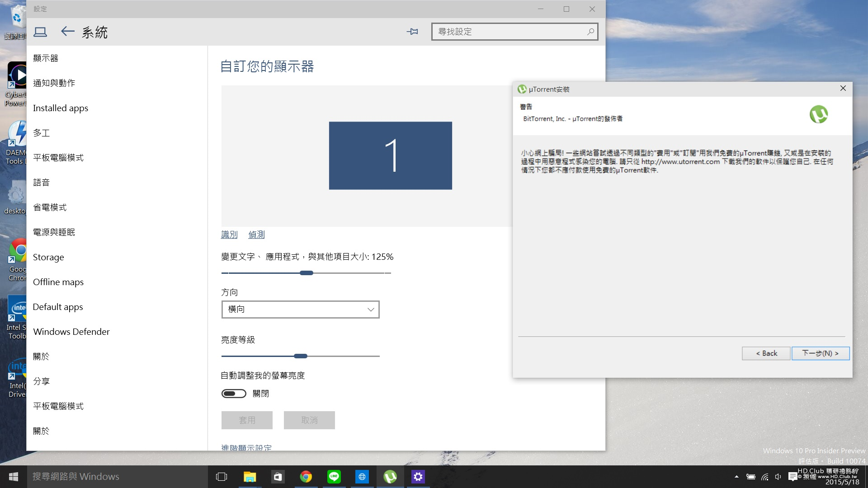Click the Windows Store taskbar icon

278,477
